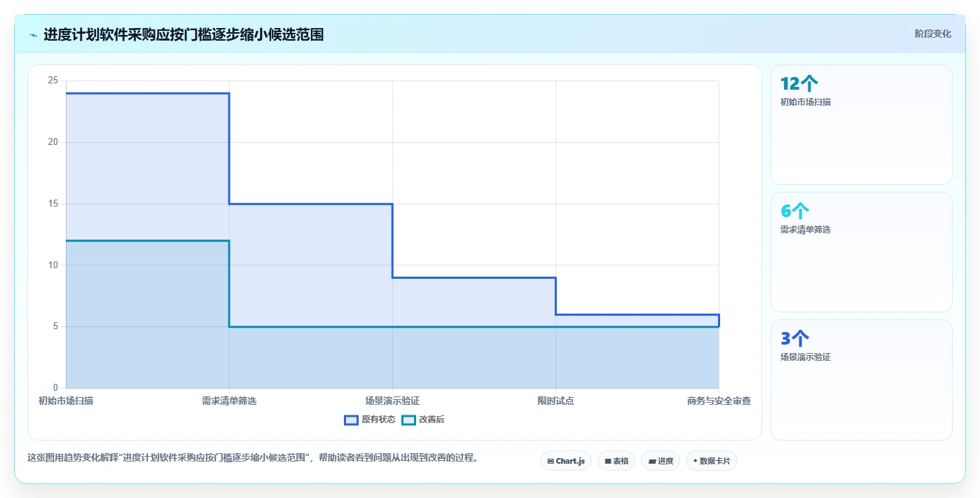Click the y-axis value 25

click(x=53, y=81)
